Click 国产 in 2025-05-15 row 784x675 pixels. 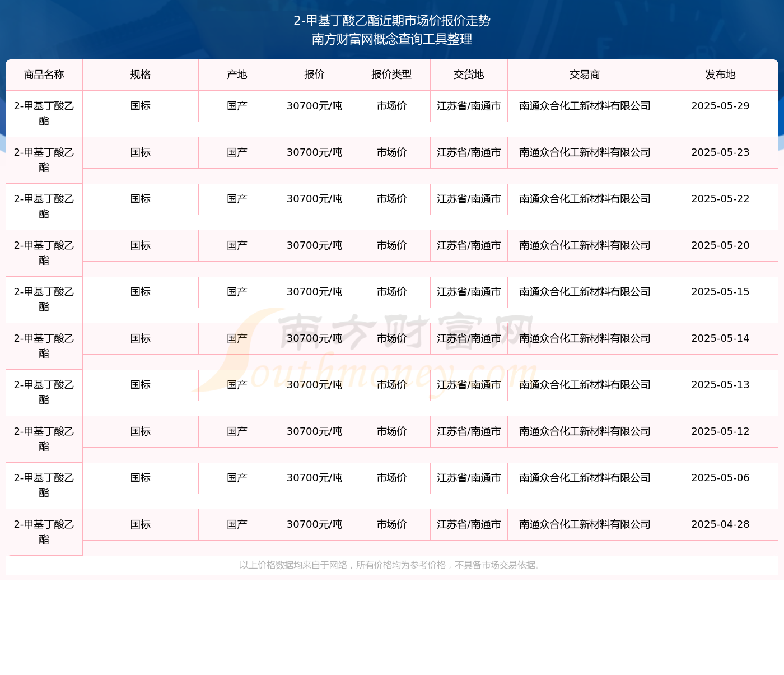(237, 292)
